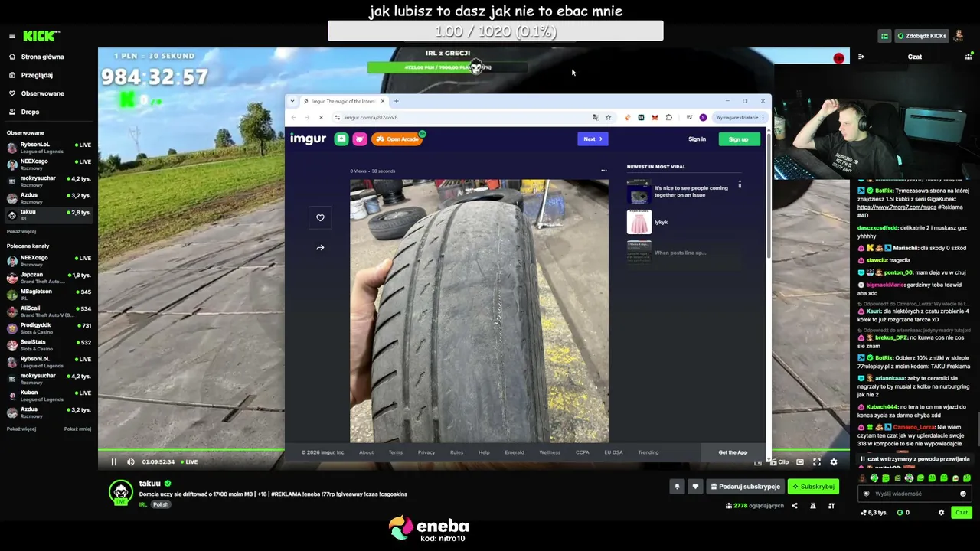Viewport: 980px width, 551px height.
Task: Open Kubon recommended channel
Action: pos(48,395)
